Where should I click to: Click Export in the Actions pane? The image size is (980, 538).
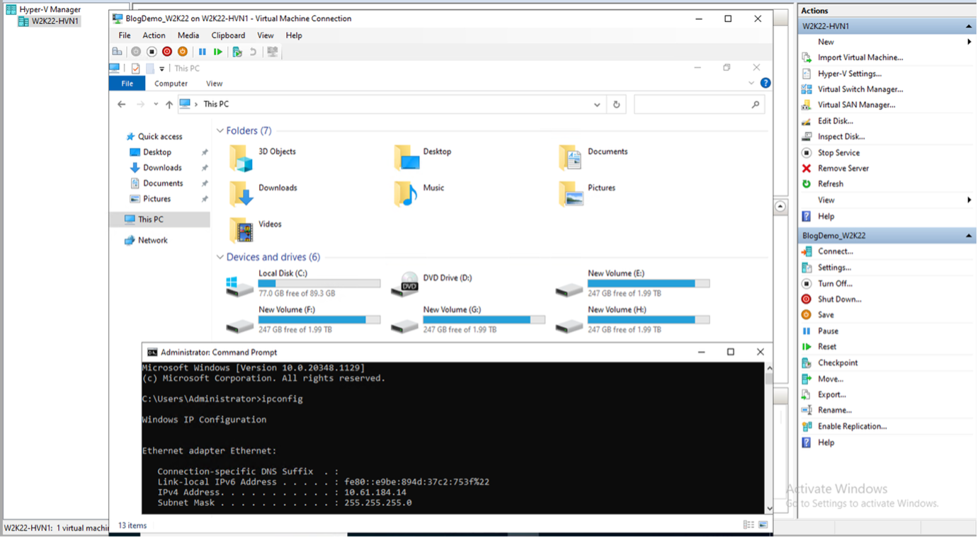tap(832, 395)
